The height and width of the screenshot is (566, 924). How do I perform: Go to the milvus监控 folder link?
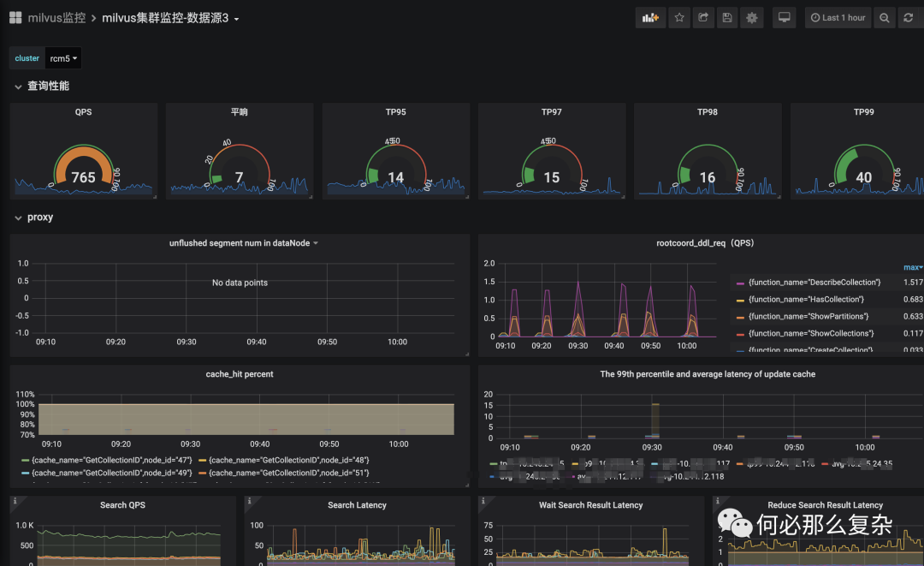coord(56,18)
